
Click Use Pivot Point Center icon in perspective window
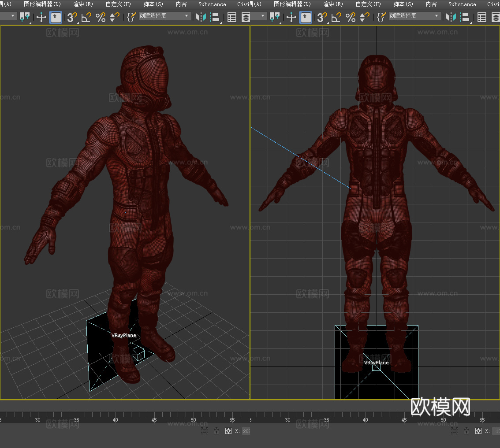coord(25,17)
